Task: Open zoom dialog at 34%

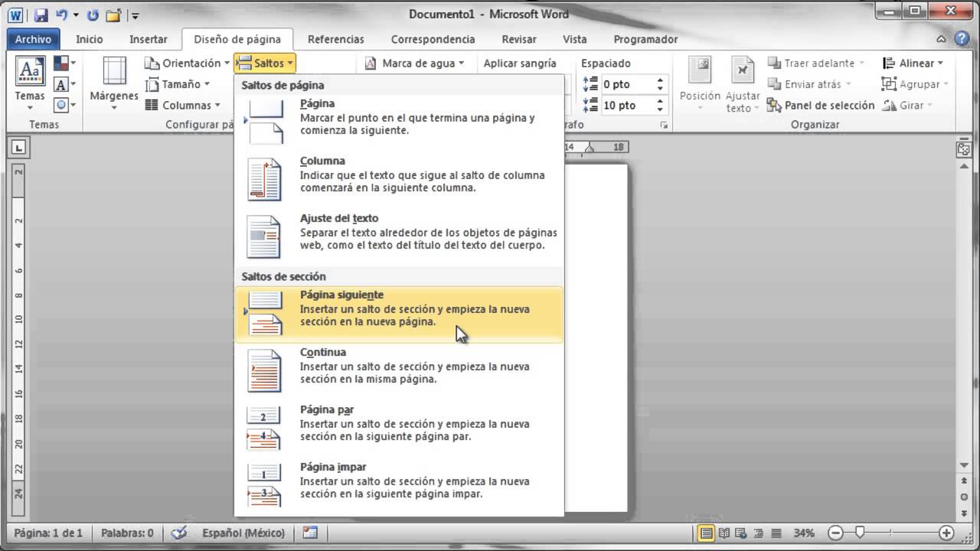Action: 804,533
